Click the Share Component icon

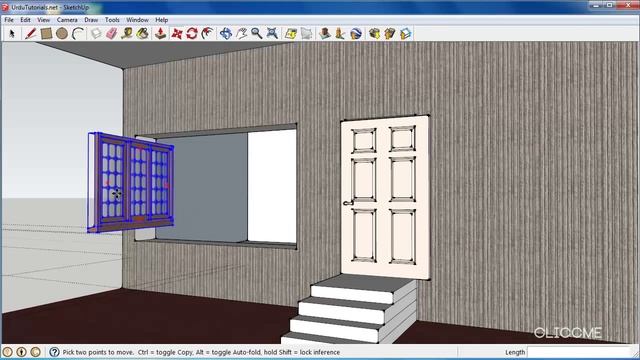click(x=405, y=33)
